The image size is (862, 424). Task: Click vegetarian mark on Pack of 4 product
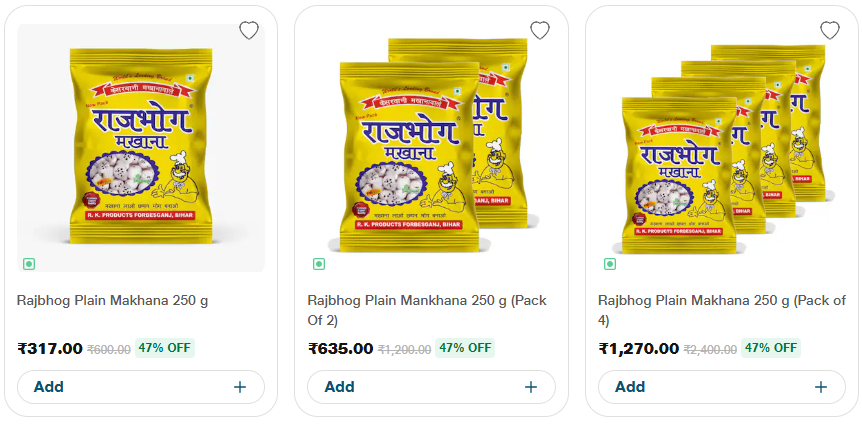tap(609, 264)
